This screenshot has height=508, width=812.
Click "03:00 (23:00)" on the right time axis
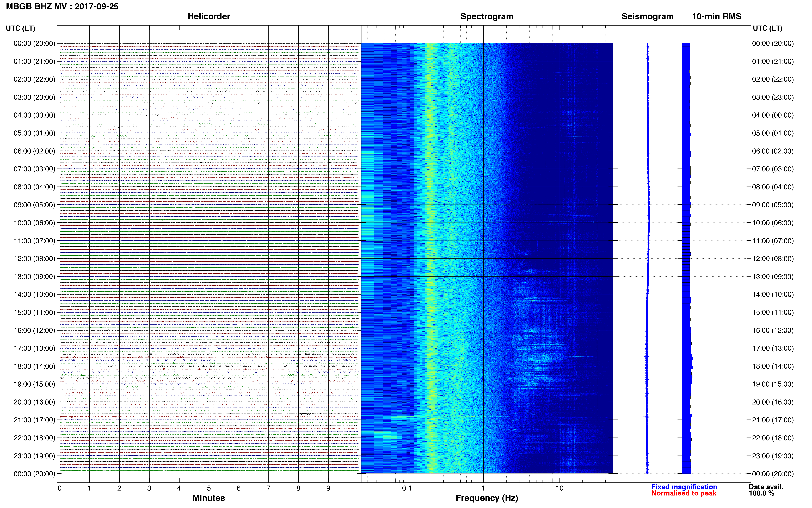point(773,97)
